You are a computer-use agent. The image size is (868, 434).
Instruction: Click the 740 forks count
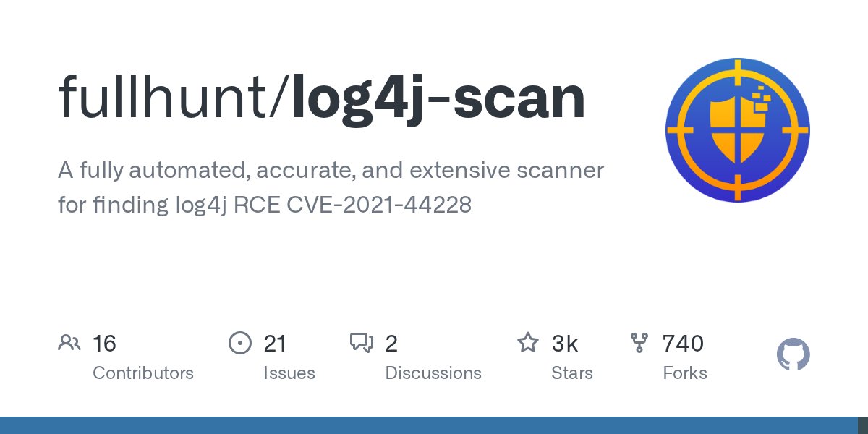[683, 343]
